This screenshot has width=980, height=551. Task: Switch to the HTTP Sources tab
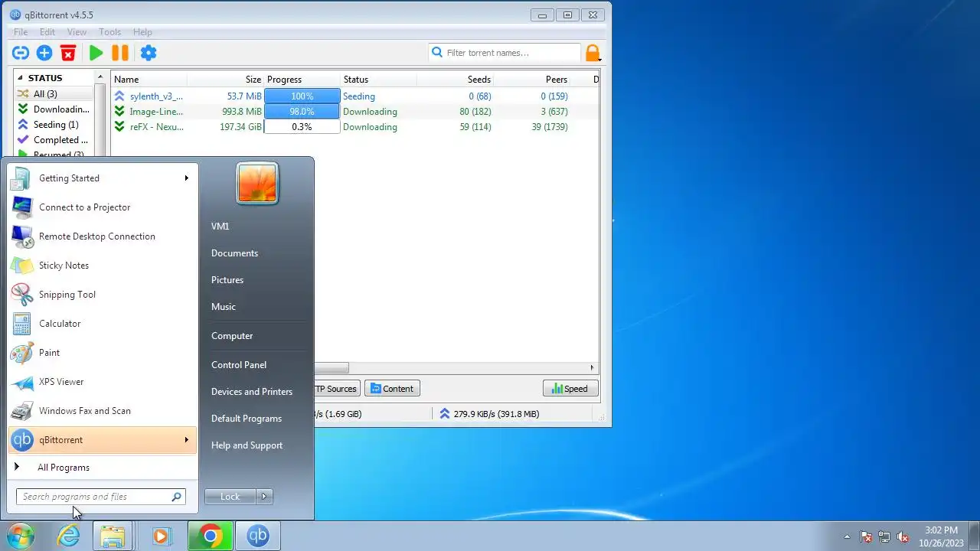point(337,389)
